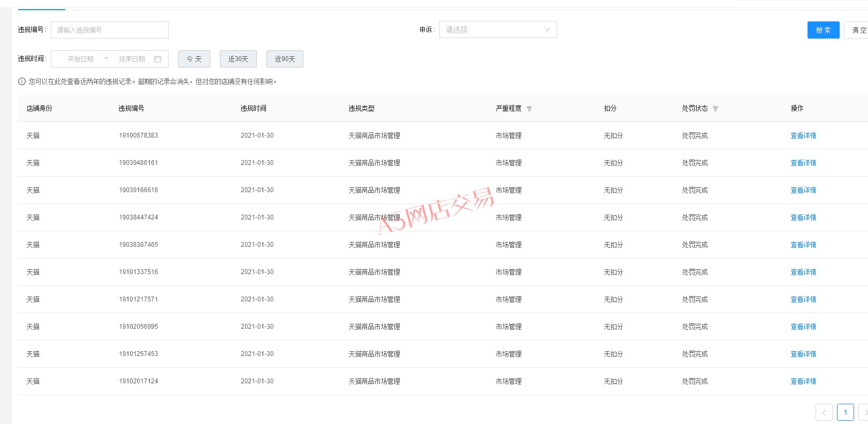Open 查看详情 for record 19101337516

(803, 272)
